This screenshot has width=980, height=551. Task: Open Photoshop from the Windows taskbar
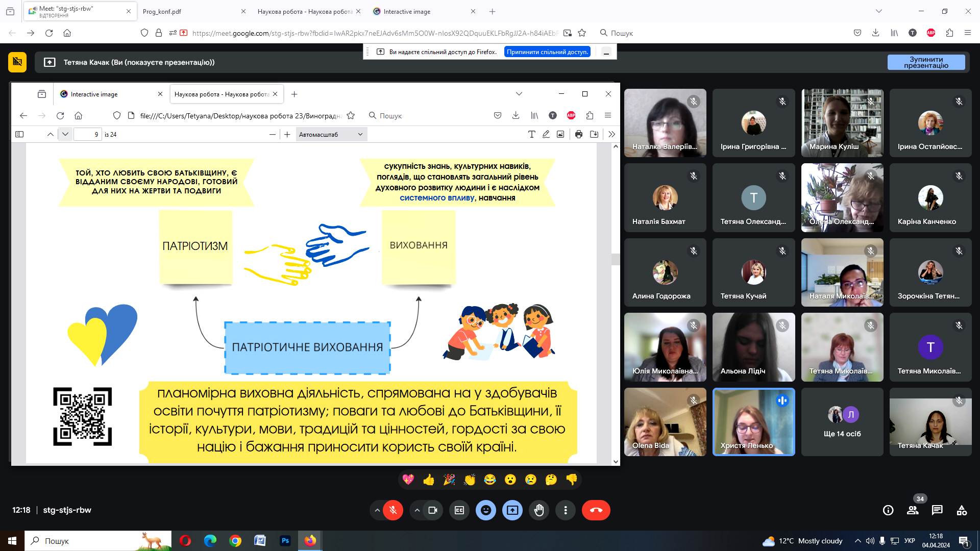click(x=285, y=541)
